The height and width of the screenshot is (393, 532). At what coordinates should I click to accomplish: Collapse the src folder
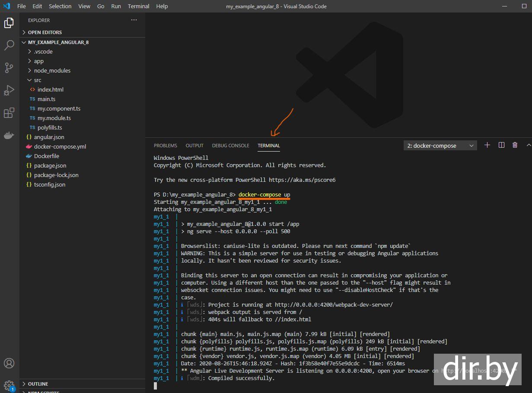pyautogui.click(x=38, y=80)
